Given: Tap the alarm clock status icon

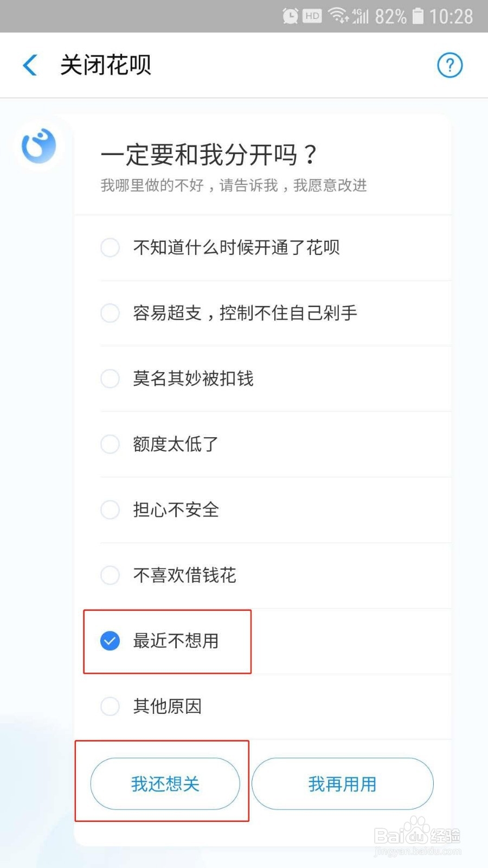Looking at the screenshot, I should 290,16.
